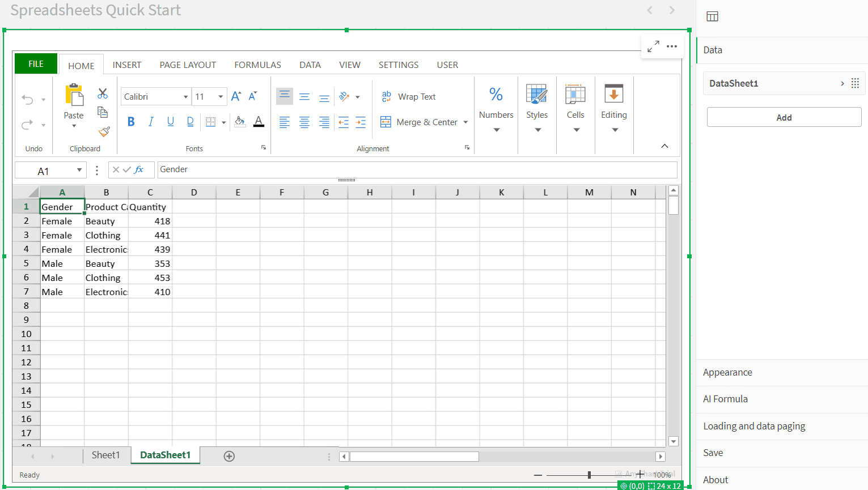This screenshot has width=868, height=490.
Task: Open the font size dropdown
Action: click(x=221, y=97)
